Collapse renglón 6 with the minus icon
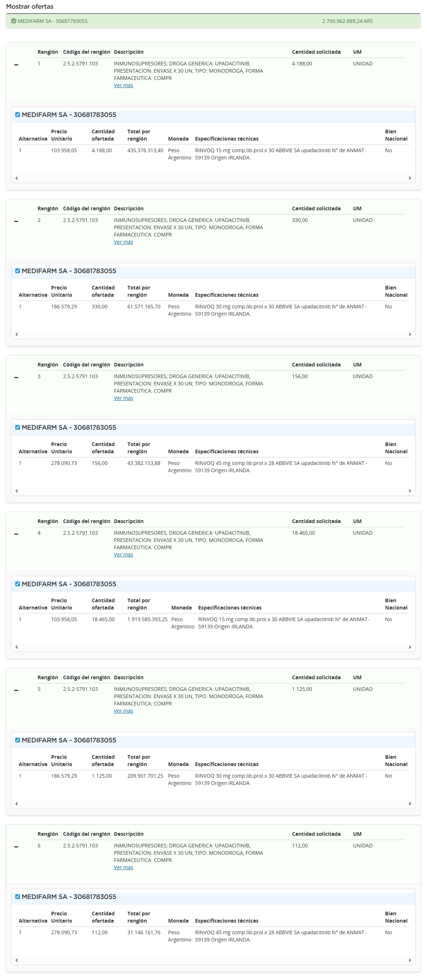Viewport: 427px width, 980px height. pos(16,846)
